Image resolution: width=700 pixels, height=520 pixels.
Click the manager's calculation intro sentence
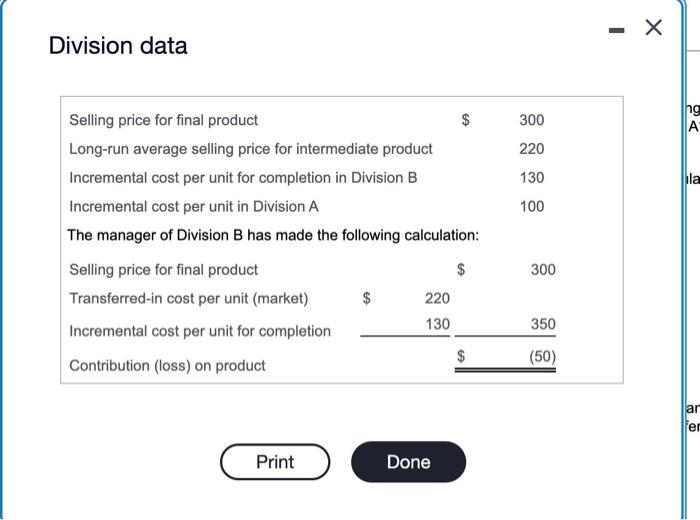coord(273,235)
